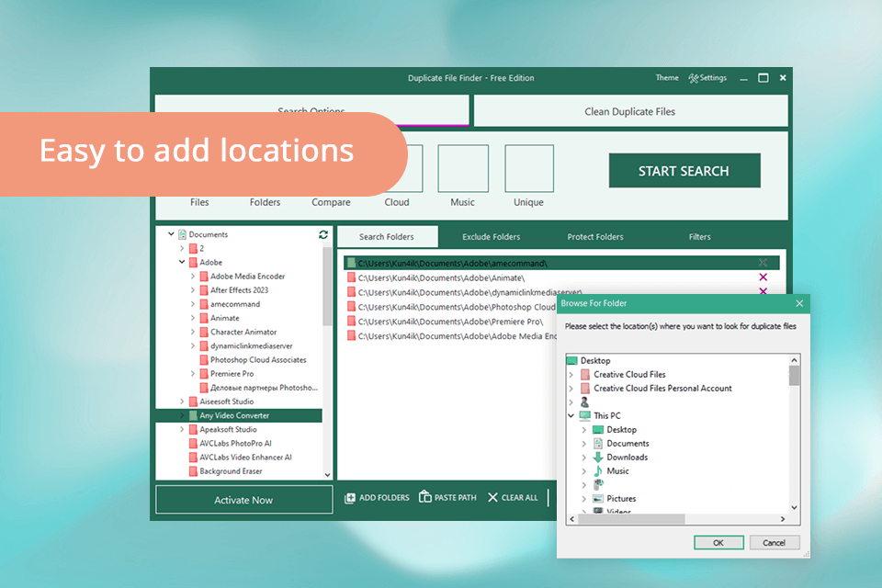The height and width of the screenshot is (588, 882).
Task: Open the Theme menu in title bar
Action: point(667,78)
